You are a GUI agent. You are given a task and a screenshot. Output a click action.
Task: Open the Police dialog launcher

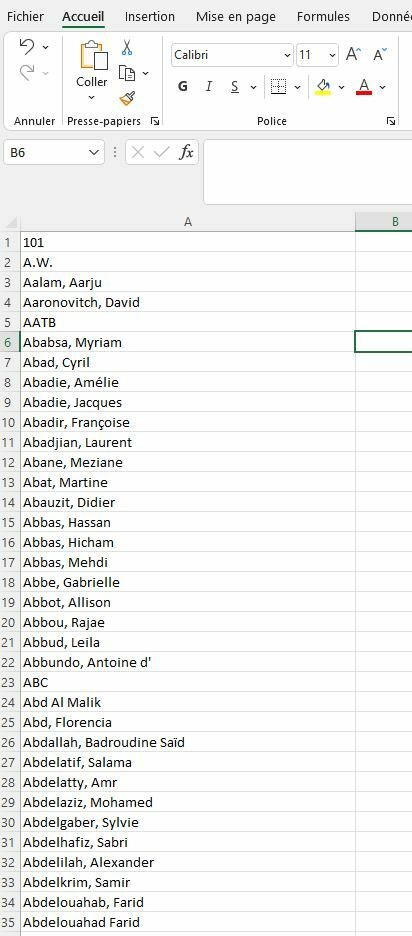pyautogui.click(x=391, y=121)
